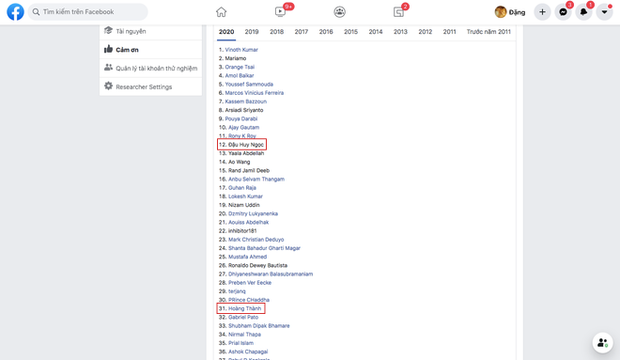Switch to the 2016 tab
The image size is (620, 360).
click(326, 32)
